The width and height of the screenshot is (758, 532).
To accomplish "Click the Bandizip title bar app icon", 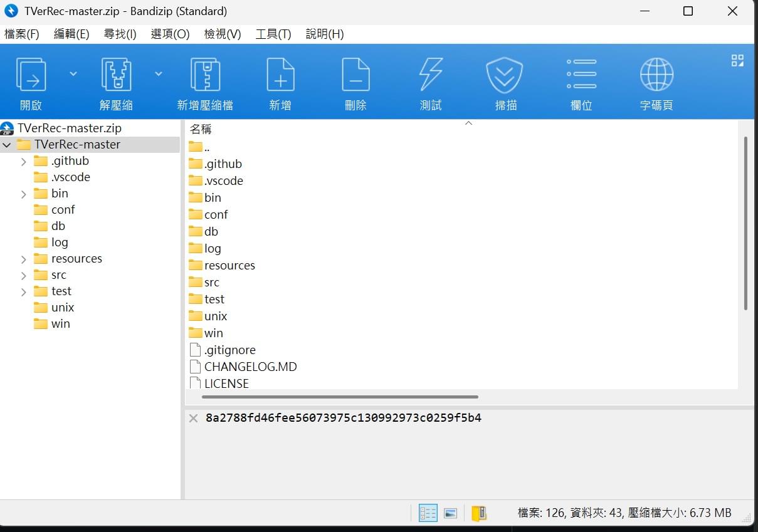I will 11,11.
